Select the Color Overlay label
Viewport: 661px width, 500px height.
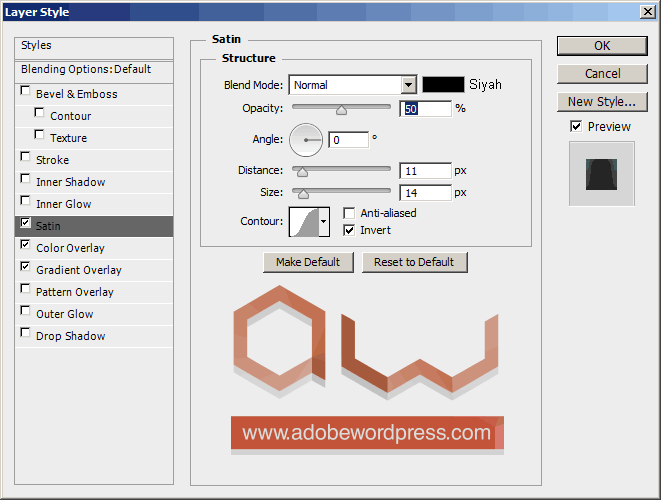pyautogui.click(x=70, y=248)
